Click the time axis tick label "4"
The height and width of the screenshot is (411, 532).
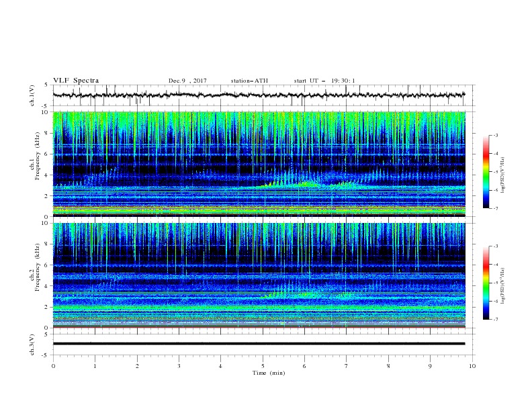pos(220,366)
